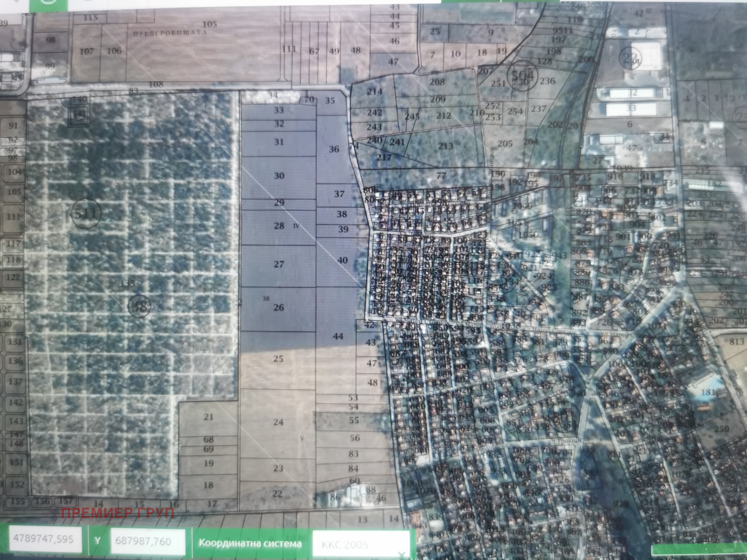747x560 pixels.
Task: Click on parcel 36 on the map
Action: click(x=334, y=149)
